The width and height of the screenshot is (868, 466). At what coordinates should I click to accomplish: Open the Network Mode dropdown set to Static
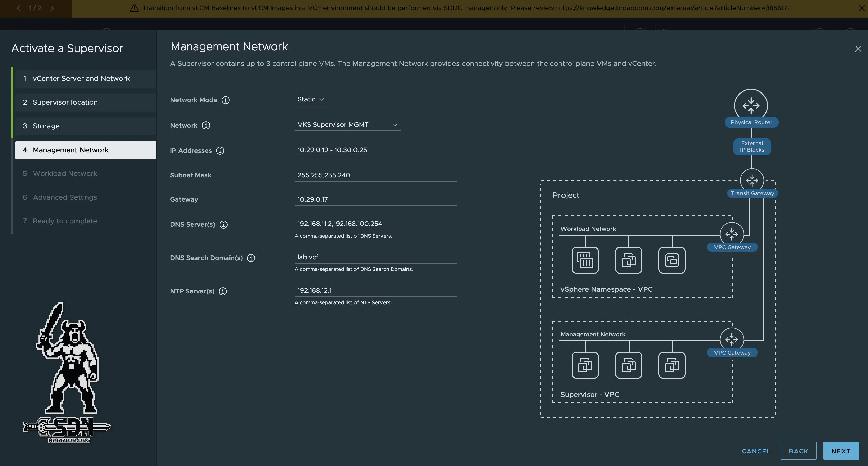[x=310, y=99]
